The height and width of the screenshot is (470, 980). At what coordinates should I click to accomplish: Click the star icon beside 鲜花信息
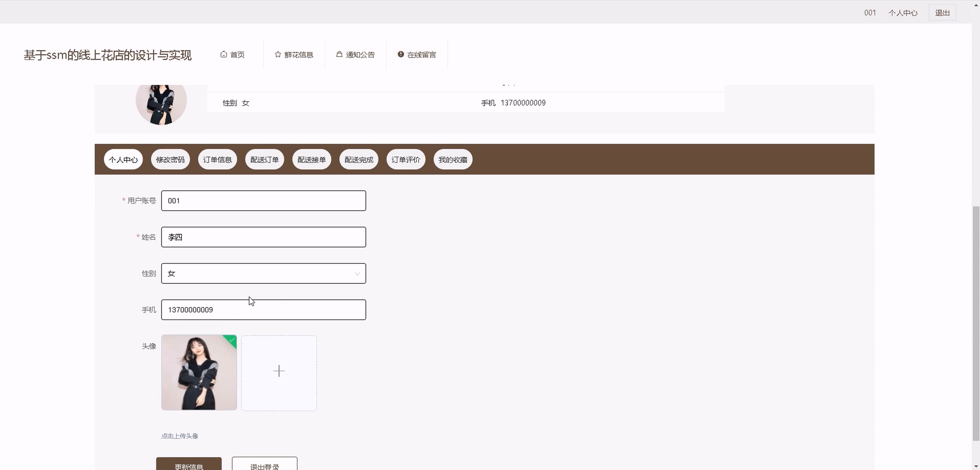278,54
